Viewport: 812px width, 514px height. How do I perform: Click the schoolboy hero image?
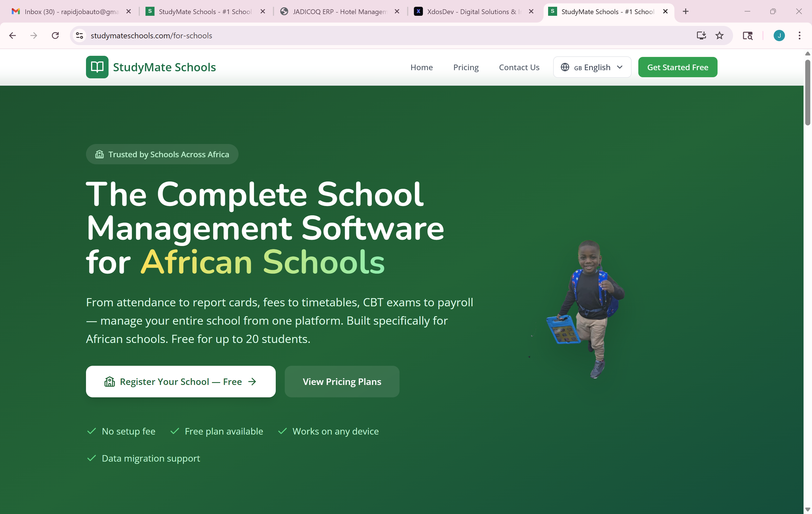(x=586, y=309)
